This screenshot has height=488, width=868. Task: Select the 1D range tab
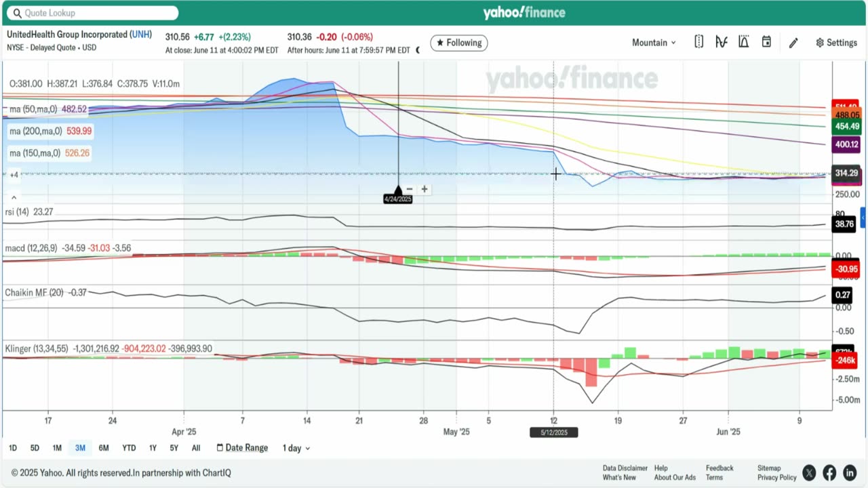pyautogui.click(x=13, y=448)
